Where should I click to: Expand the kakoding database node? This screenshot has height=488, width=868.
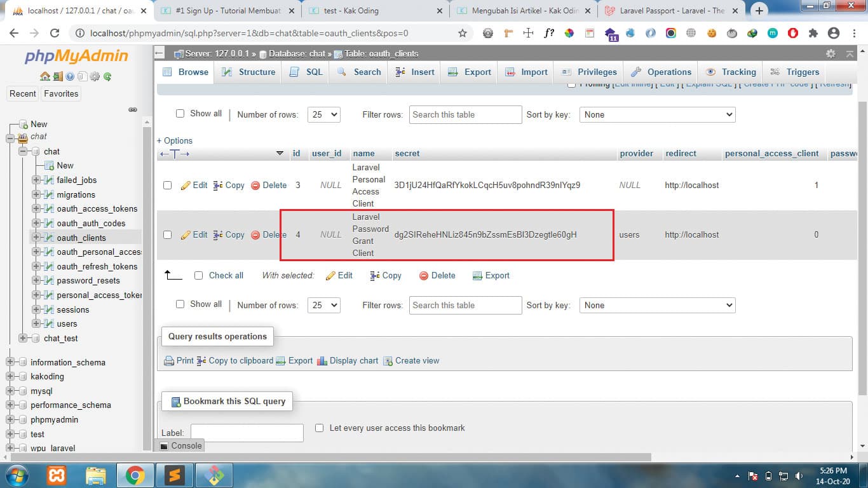(10, 376)
